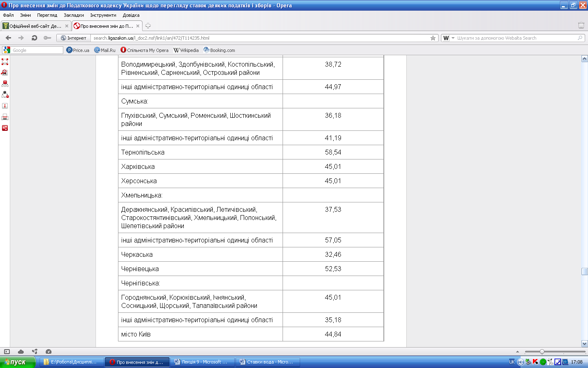Viewport: 588px width, 368px height.
Task: Click the search magnifier icon
Action: [580, 38]
